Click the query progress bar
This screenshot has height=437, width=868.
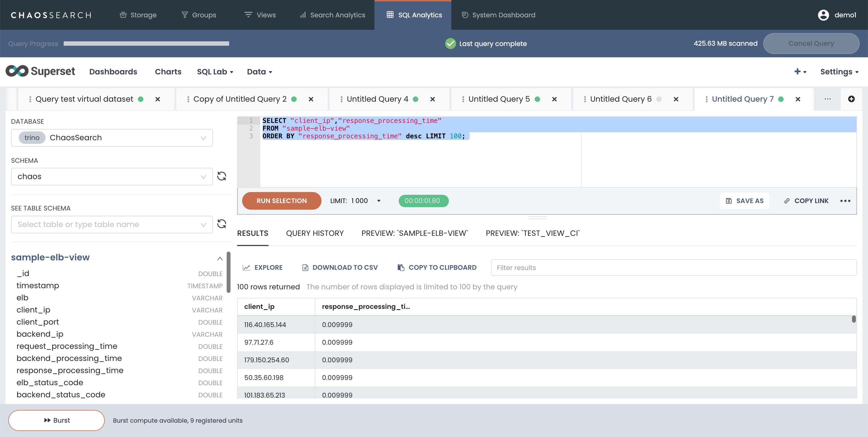[146, 44]
